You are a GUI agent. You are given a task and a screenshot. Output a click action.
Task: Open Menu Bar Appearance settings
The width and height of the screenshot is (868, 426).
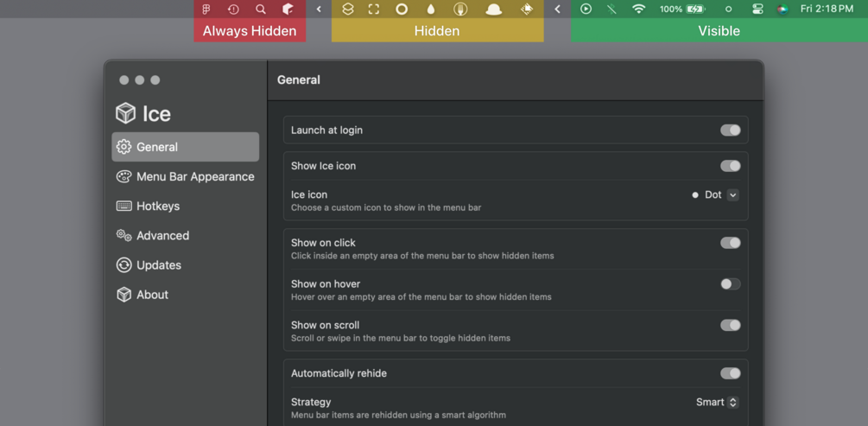pyautogui.click(x=186, y=177)
